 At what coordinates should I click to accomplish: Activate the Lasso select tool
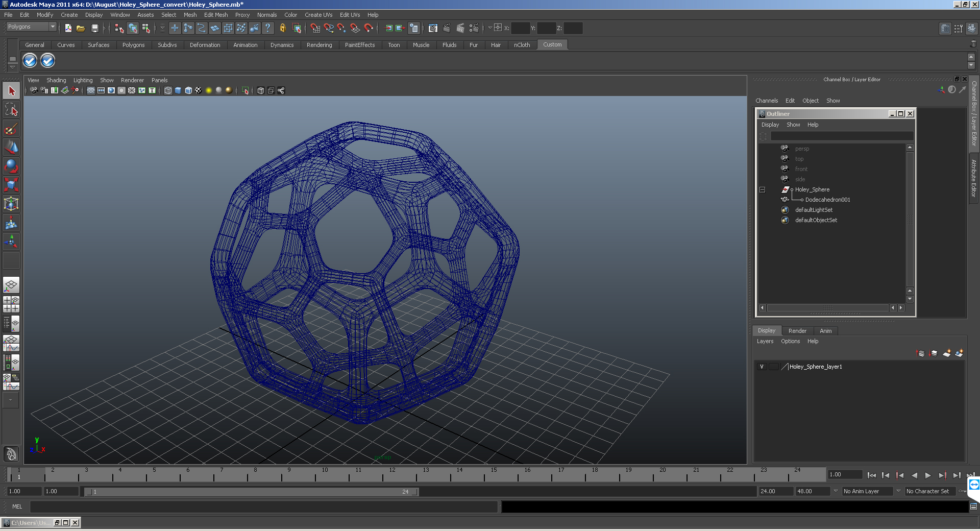(11, 109)
